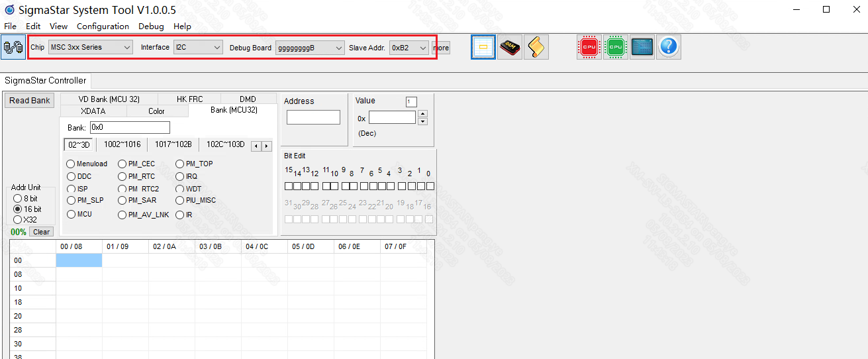Select the 102C~103D bank range tab

225,144
